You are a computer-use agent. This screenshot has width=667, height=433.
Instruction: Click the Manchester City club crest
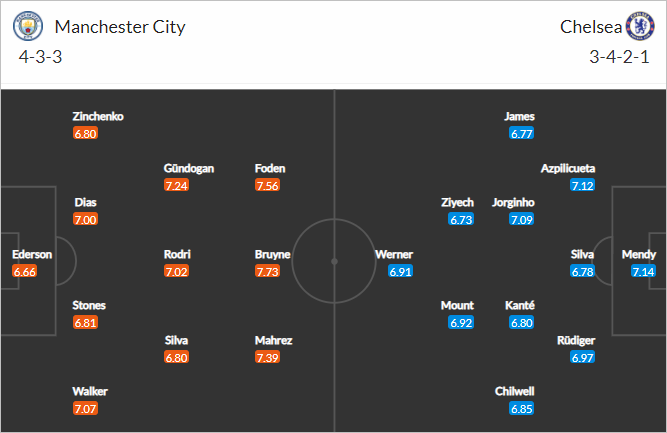(31, 26)
